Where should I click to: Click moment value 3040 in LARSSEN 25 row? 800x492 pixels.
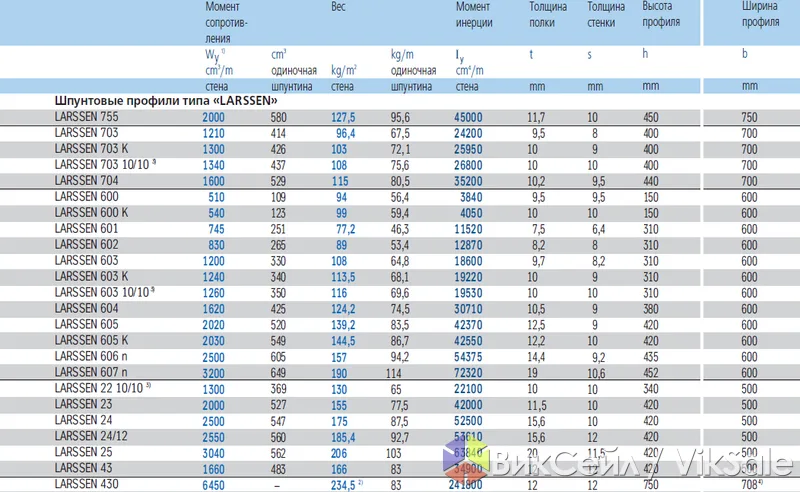tap(213, 453)
